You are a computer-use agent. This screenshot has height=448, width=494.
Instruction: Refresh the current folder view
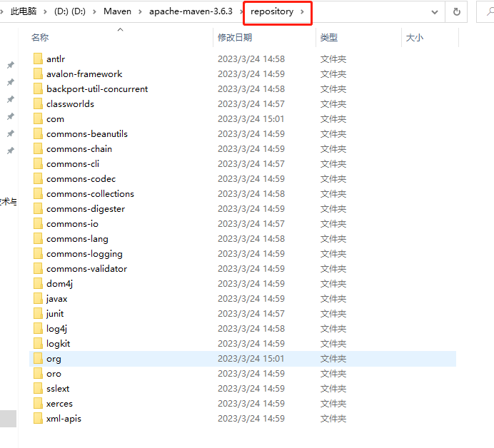pos(456,11)
